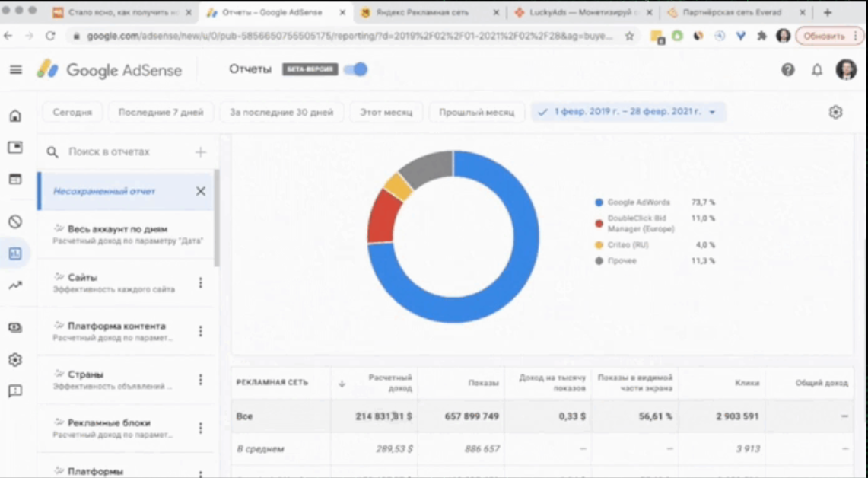Select the Прошлый месяц filter
The image size is (868, 478).
[x=477, y=112]
